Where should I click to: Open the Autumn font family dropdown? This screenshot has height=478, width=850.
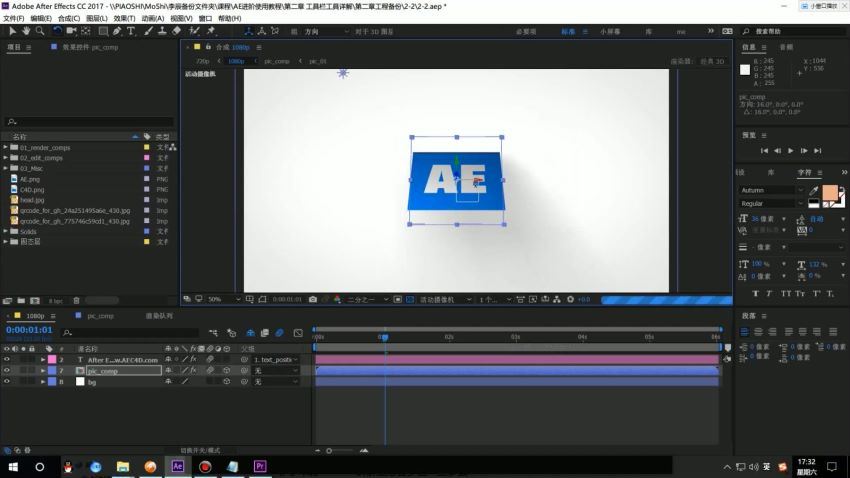click(772, 190)
